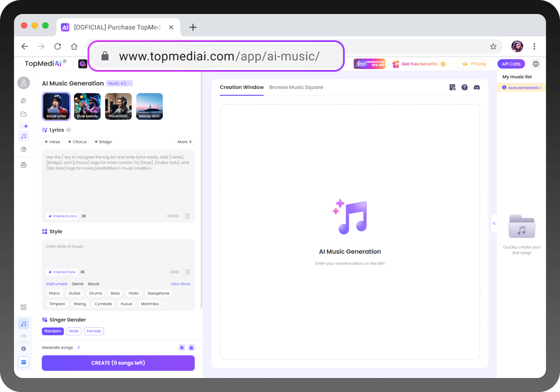
Task: Toggle the Piano instrument tag
Action: 55,294
